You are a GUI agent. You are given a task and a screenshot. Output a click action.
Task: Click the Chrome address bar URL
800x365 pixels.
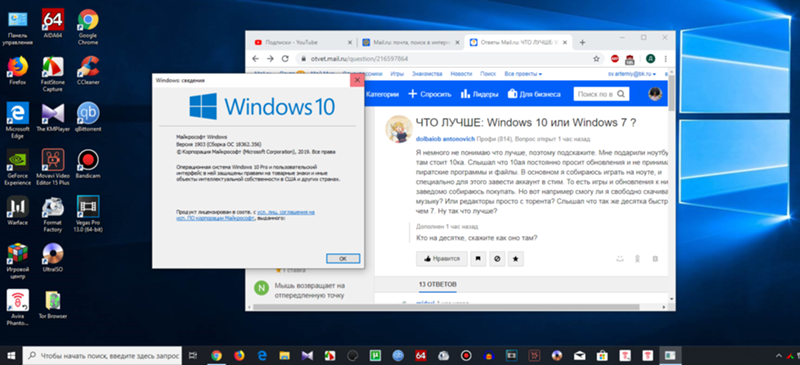pos(361,59)
